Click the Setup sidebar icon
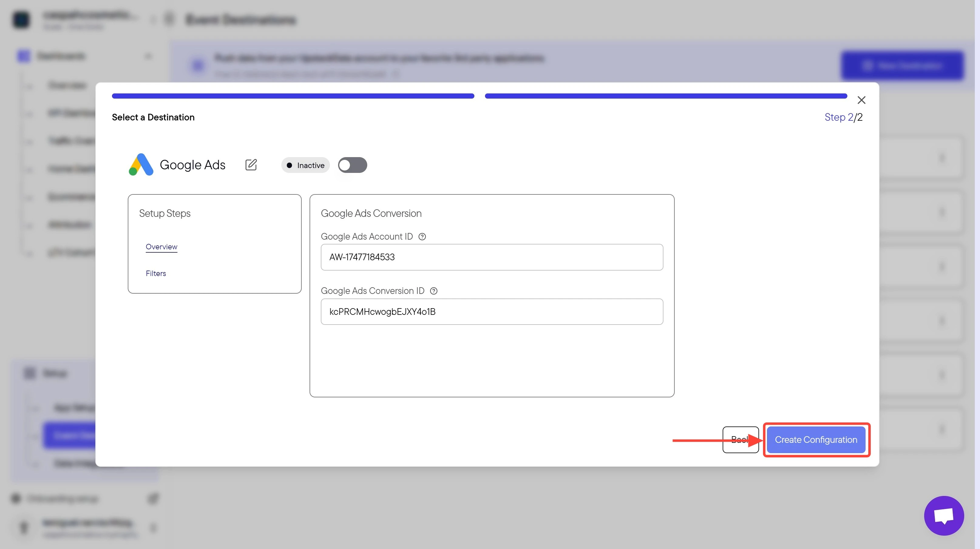Screen dimensions: 980x549 (30, 373)
